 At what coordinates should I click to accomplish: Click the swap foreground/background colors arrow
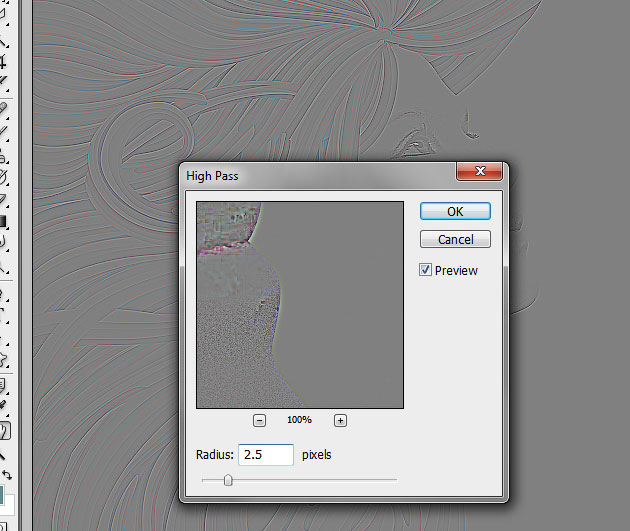pyautogui.click(x=7, y=475)
